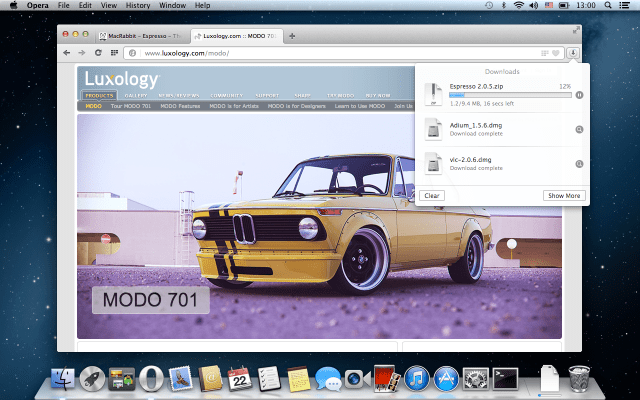Screen dimensions: 640x400
Task: Reload the current page
Action: point(98,52)
